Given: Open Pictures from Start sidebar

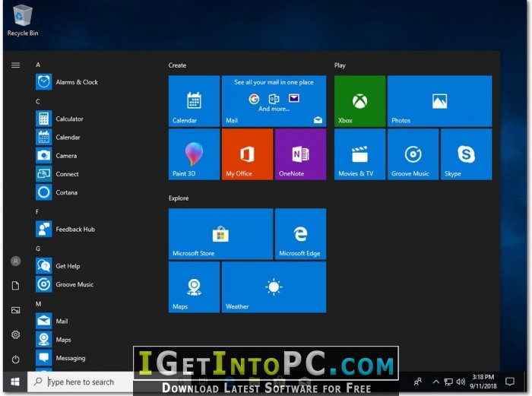Looking at the screenshot, I should pos(16,310).
